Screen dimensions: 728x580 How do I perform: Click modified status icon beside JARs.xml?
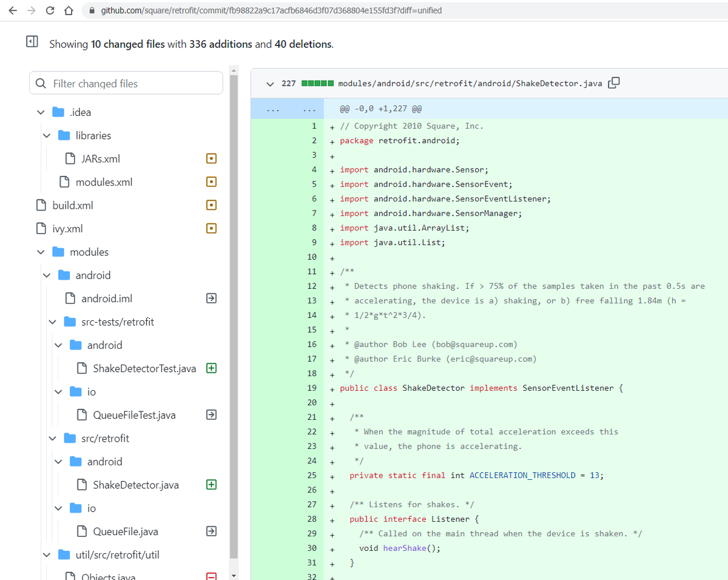click(211, 158)
